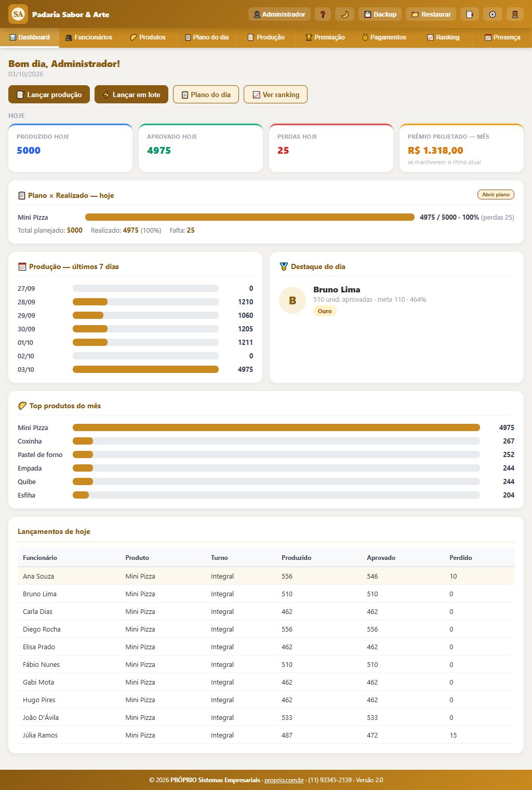Click the 28/09 production bar
The width and height of the screenshot is (532, 790).
[145, 302]
